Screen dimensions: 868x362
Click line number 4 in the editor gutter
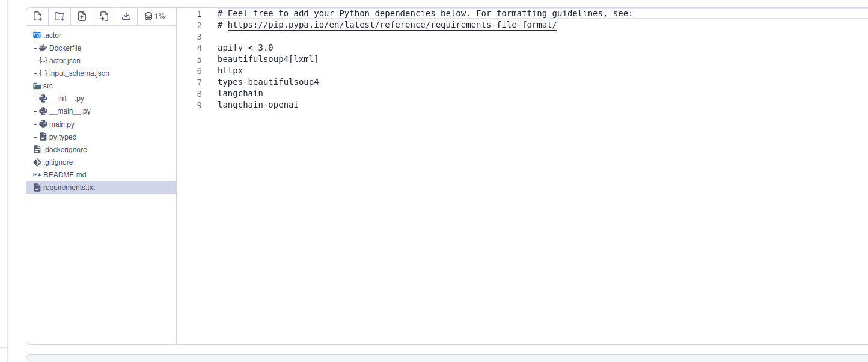tap(199, 48)
